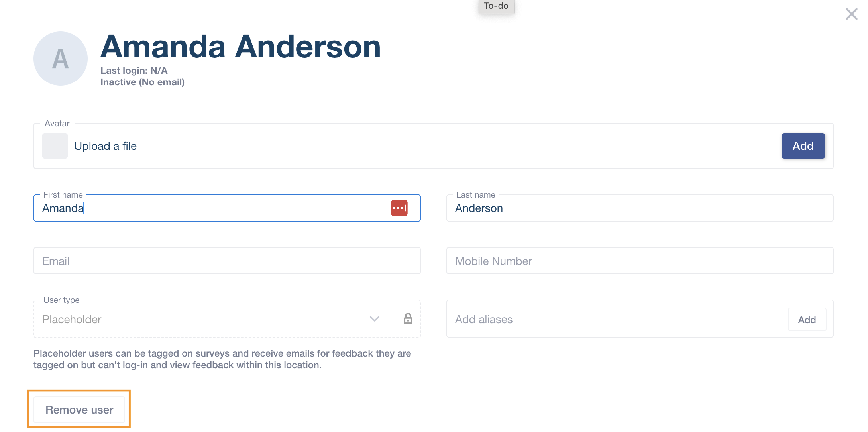This screenshot has height=432, width=868.
Task: Click the avatar preview placeholder square
Action: [x=55, y=146]
